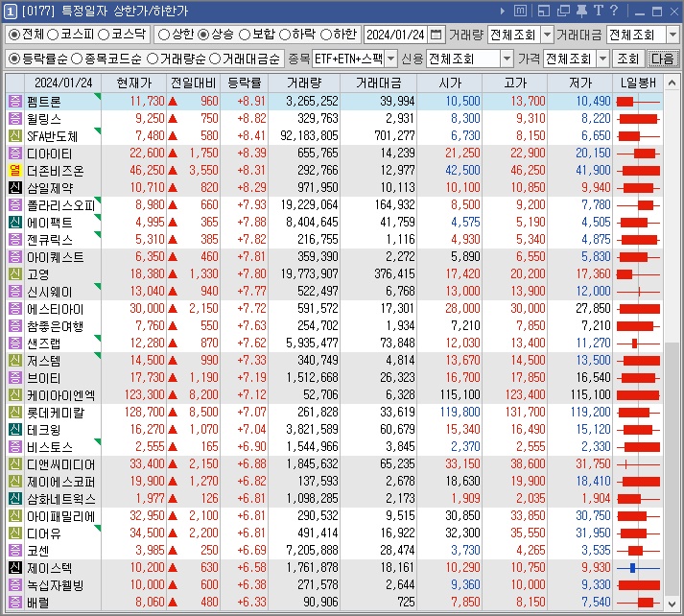Image resolution: width=684 pixels, height=616 pixels.
Task: Select the 상승 radio button
Action: (x=203, y=35)
